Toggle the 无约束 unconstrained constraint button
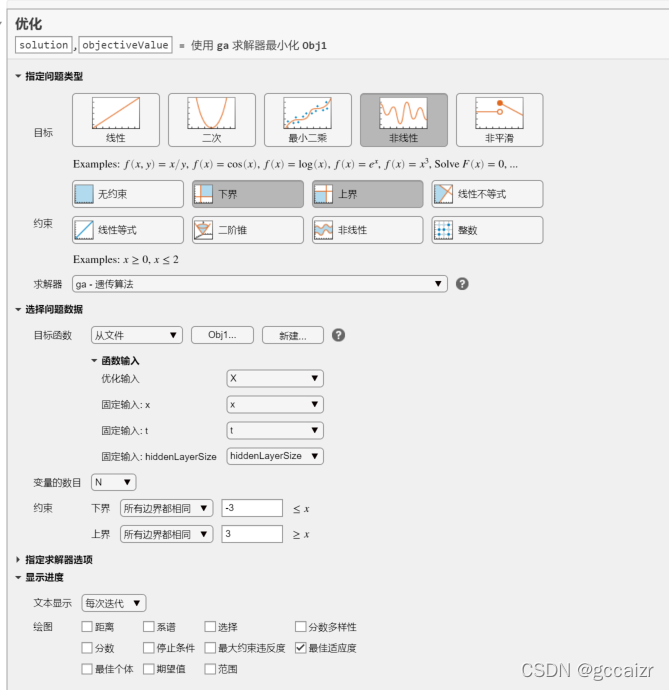The height and width of the screenshot is (690, 669). point(128,194)
